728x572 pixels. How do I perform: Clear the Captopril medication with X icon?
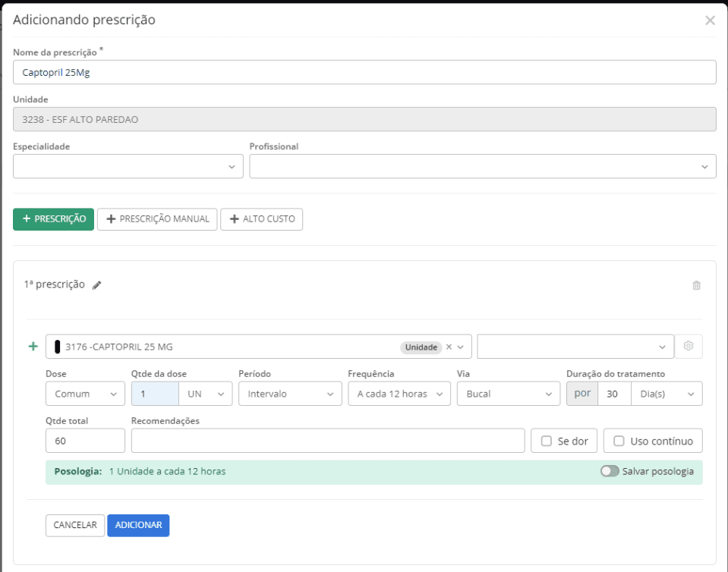tap(449, 347)
